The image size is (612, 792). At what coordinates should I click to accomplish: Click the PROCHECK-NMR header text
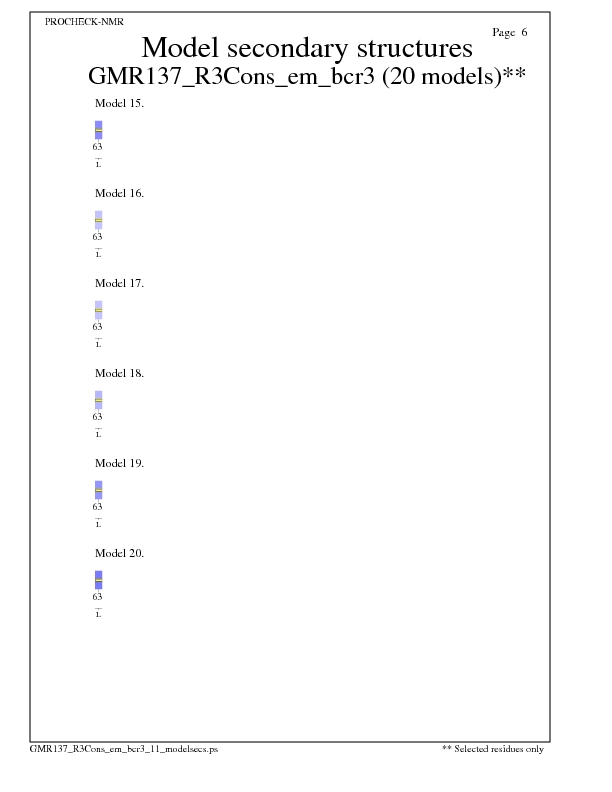tap(84, 21)
